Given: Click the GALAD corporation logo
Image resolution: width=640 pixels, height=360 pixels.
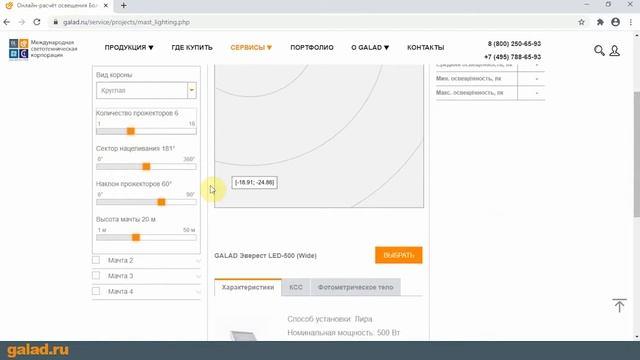Looking at the screenshot, I should (x=43, y=49).
